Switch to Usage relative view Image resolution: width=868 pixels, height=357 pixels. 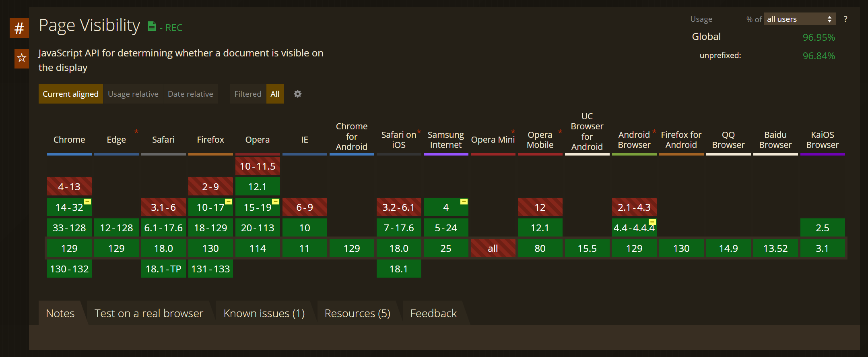pos(133,94)
